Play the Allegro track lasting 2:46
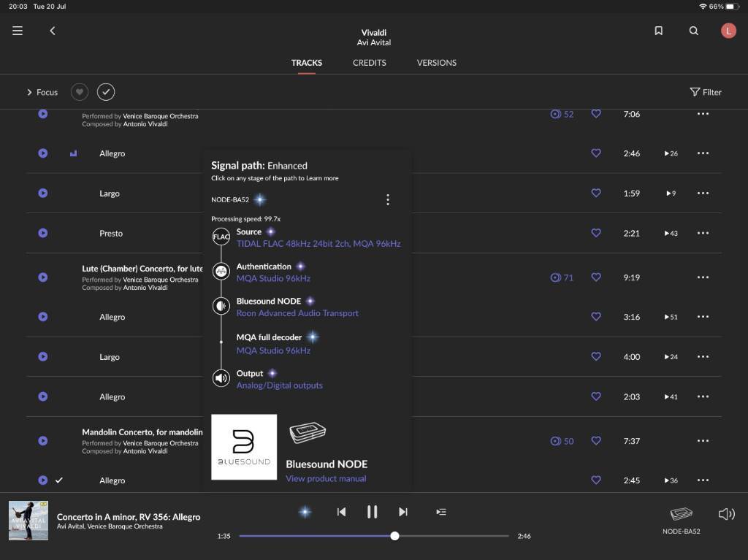 coord(43,153)
